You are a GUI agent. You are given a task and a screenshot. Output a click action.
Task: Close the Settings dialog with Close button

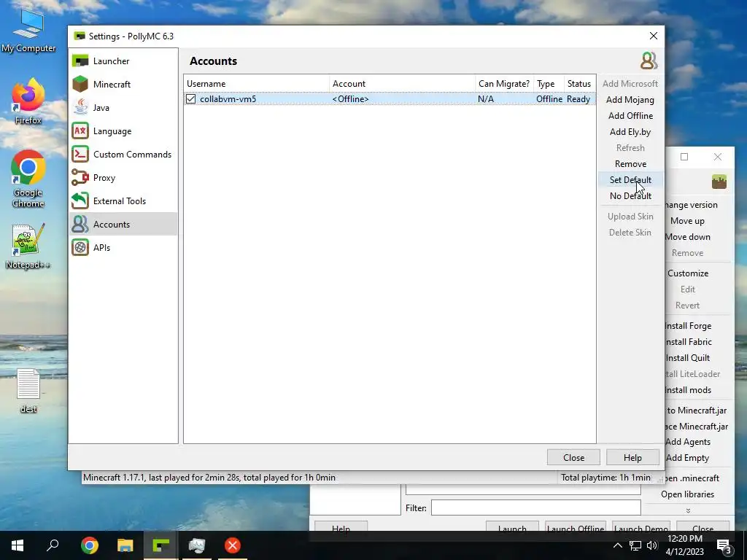click(x=573, y=458)
